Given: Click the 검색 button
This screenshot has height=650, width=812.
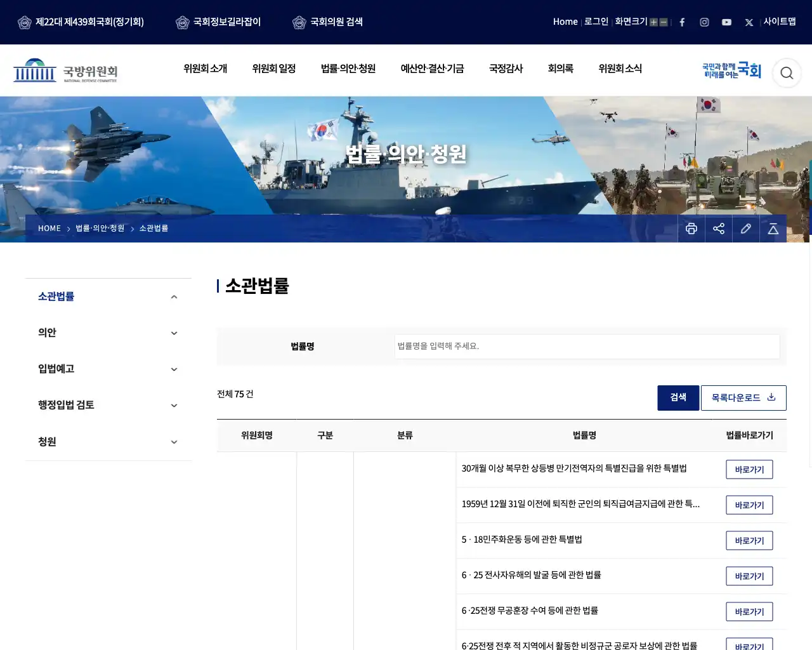Looking at the screenshot, I should (678, 398).
